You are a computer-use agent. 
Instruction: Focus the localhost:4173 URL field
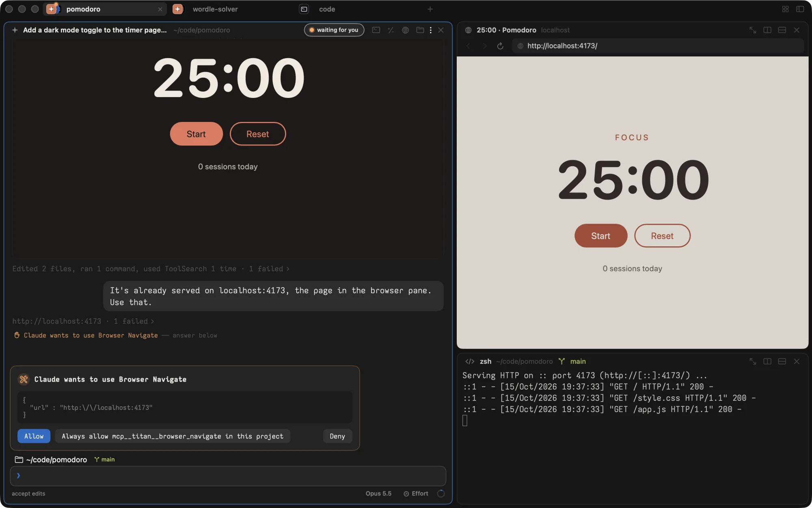658,46
